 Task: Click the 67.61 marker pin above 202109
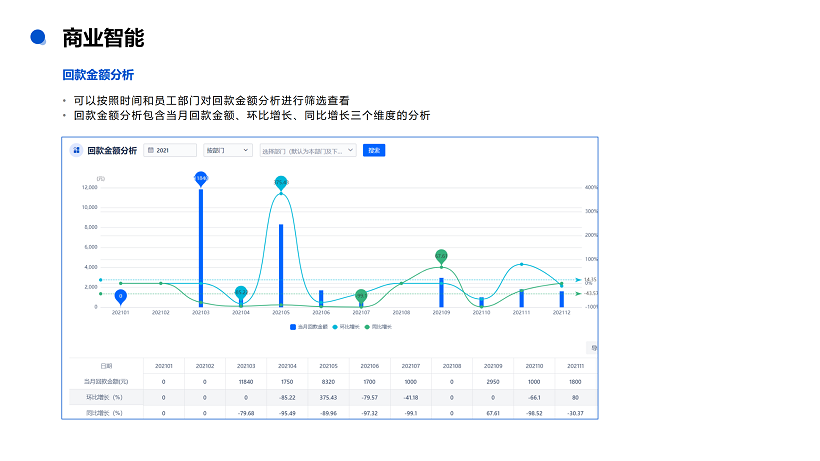tap(441, 256)
